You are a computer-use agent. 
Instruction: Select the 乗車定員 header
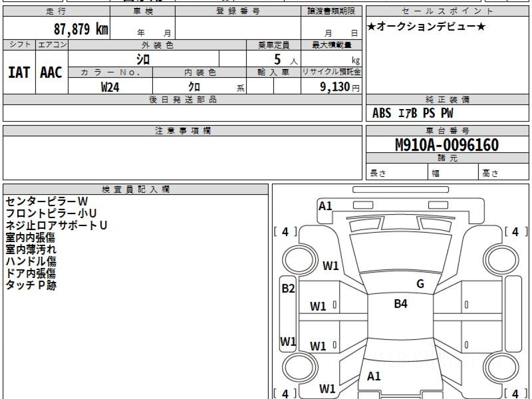(274, 45)
